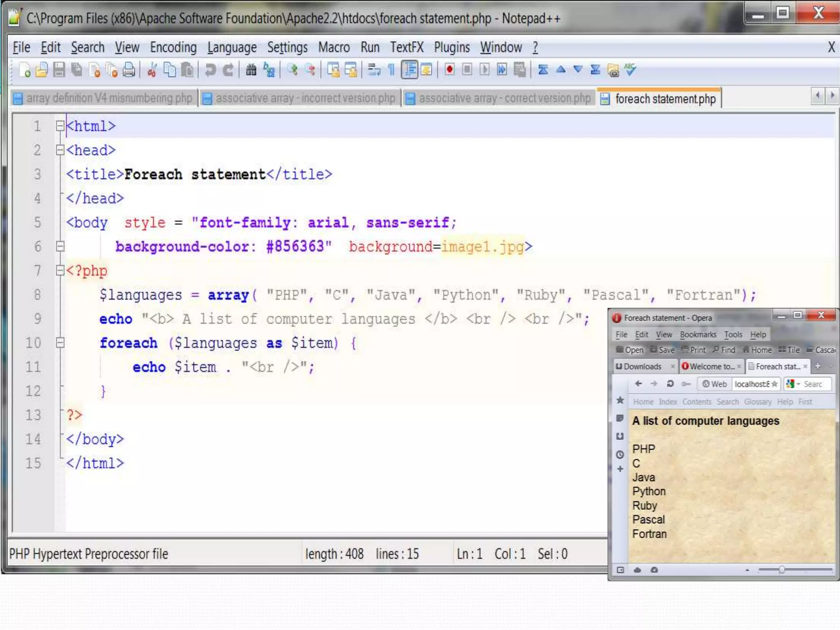The height and width of the screenshot is (630, 840).
Task: Click the Cut scissors icon
Action: pyautogui.click(x=152, y=70)
